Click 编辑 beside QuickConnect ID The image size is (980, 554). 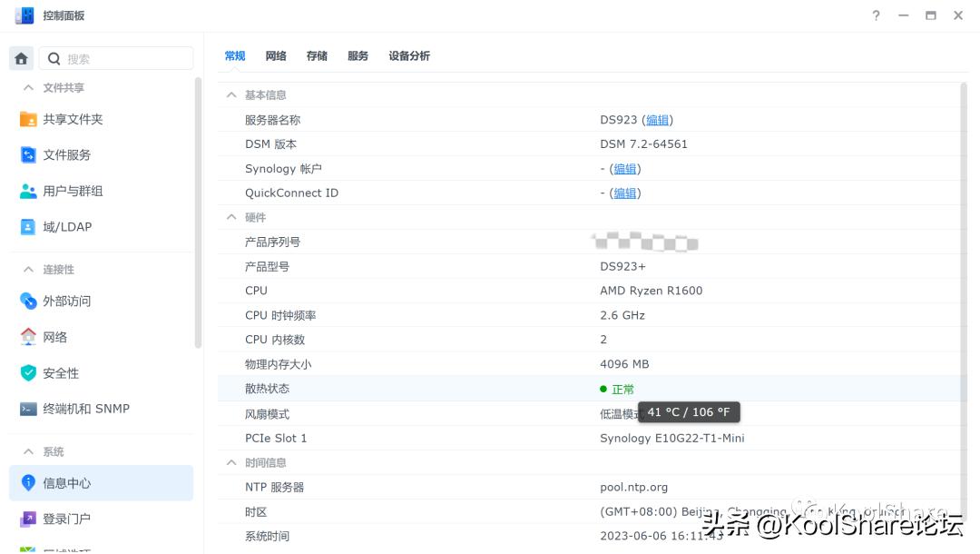point(624,193)
